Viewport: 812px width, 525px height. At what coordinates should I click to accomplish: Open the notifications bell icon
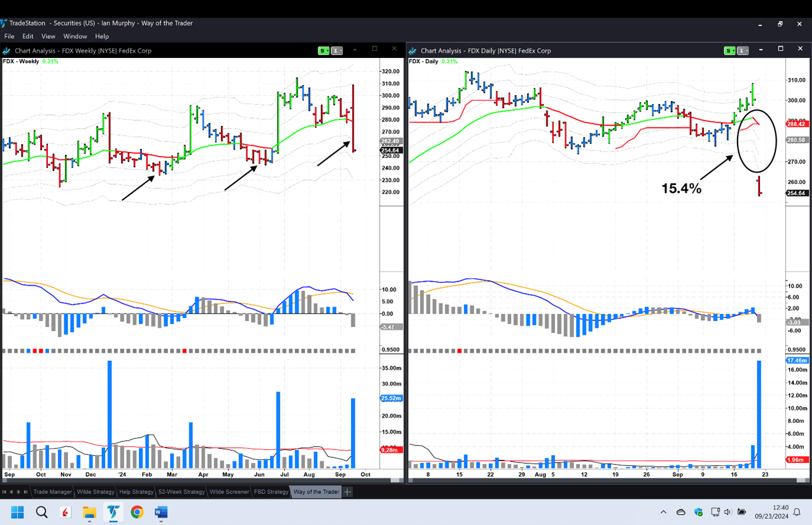click(x=797, y=512)
